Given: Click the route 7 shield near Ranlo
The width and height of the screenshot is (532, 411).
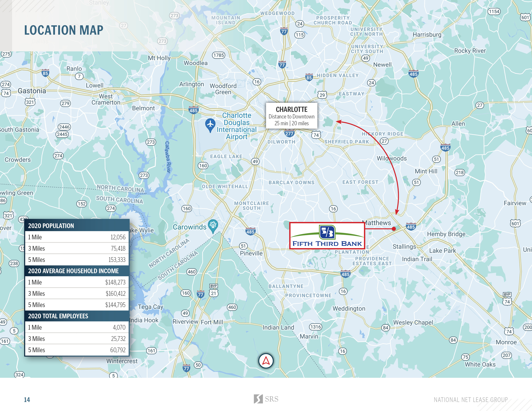Looking at the screenshot, I should tap(79, 76).
